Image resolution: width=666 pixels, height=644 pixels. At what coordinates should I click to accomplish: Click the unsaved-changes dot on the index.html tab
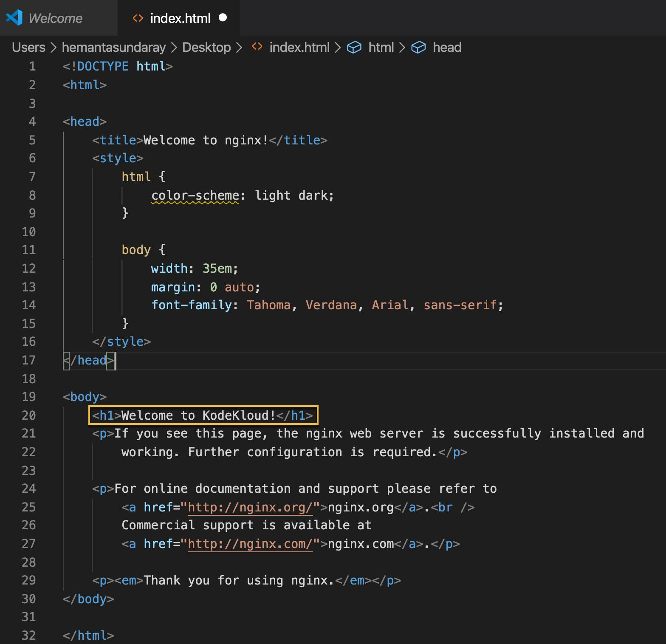coord(223,18)
